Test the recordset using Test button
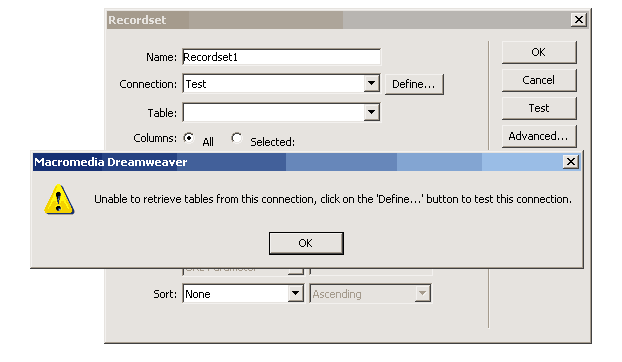Viewport: 622px width, 362px height. pos(539,108)
